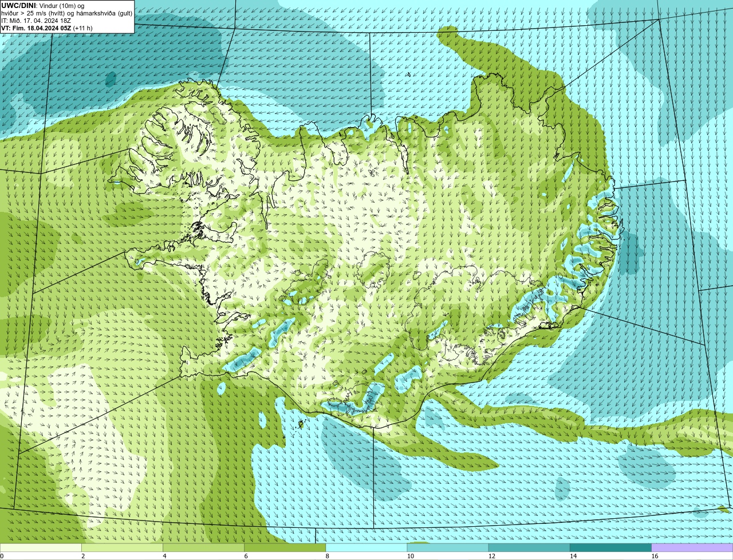Click the "12" label on the color scale
Viewport: 733px width, 560px height.
click(x=492, y=556)
